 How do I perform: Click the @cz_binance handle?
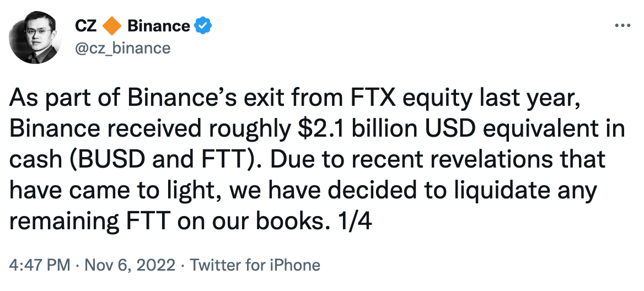click(122, 48)
